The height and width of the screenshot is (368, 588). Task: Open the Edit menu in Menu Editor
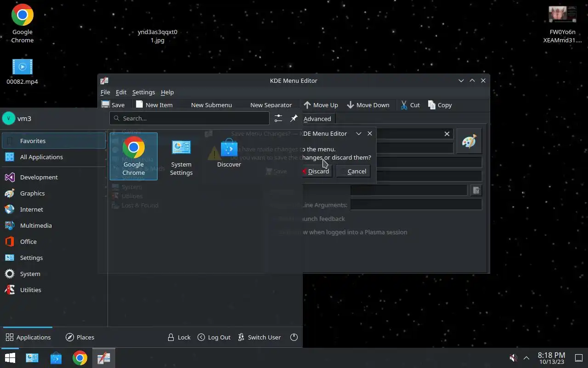(x=121, y=92)
